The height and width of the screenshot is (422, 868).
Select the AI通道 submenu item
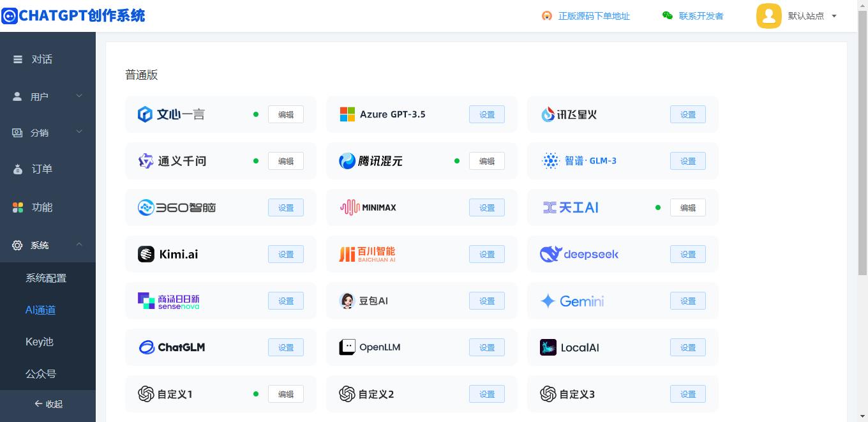click(x=40, y=310)
